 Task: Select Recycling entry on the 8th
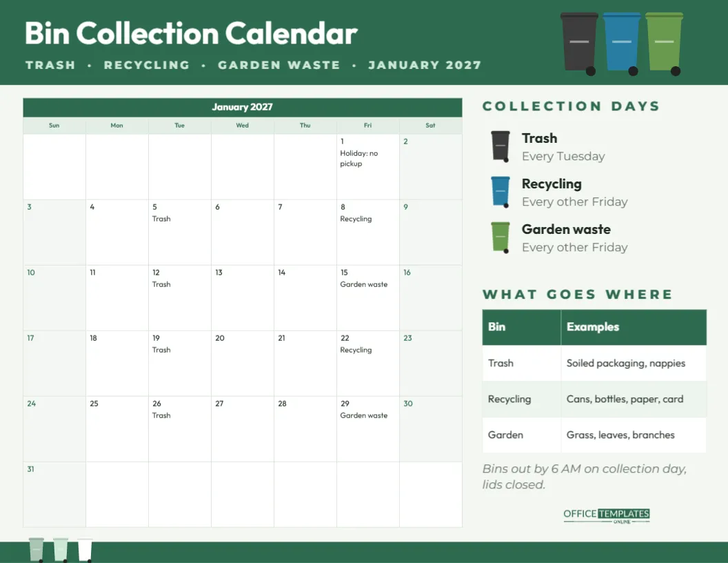pos(356,219)
